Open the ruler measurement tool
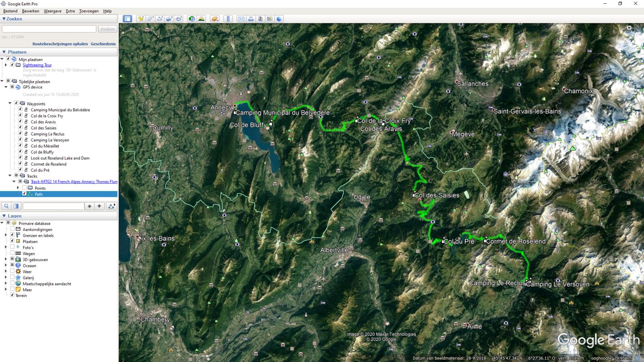This screenshot has width=644, height=362. click(x=228, y=19)
